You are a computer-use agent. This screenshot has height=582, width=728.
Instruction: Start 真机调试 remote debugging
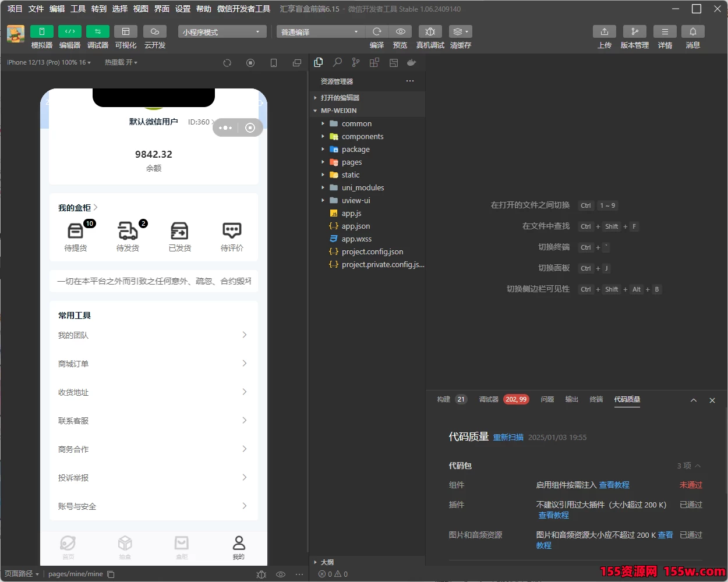point(430,31)
